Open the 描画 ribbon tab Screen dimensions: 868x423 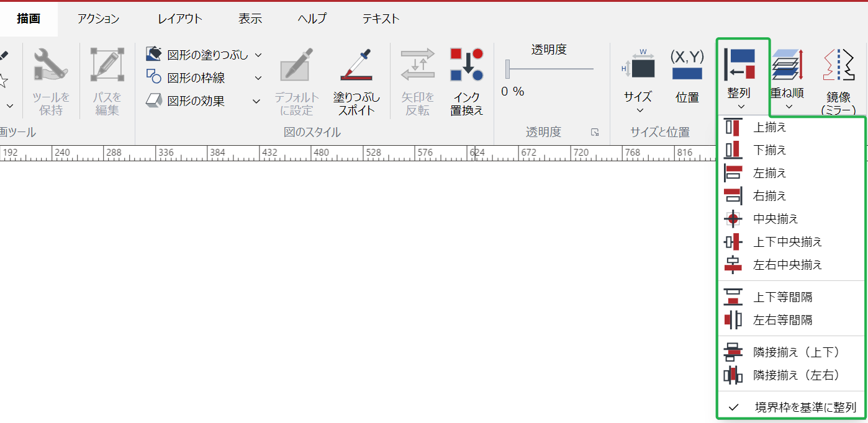pyautogui.click(x=29, y=19)
